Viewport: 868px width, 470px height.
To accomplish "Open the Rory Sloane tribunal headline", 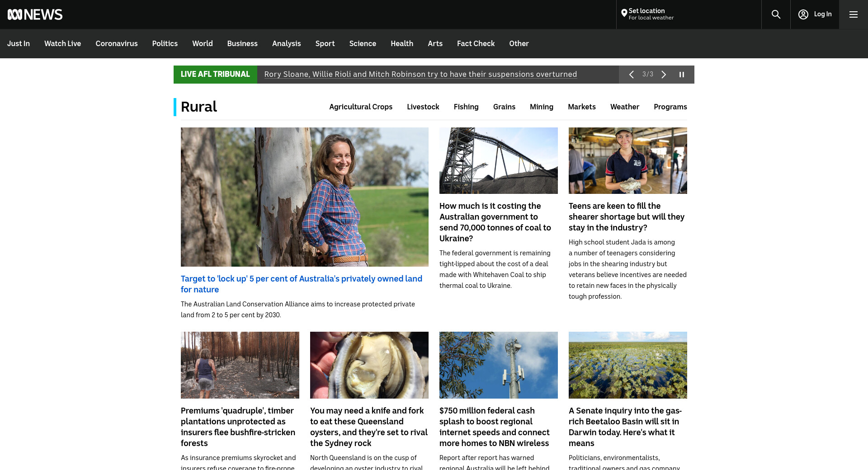I will tap(420, 74).
